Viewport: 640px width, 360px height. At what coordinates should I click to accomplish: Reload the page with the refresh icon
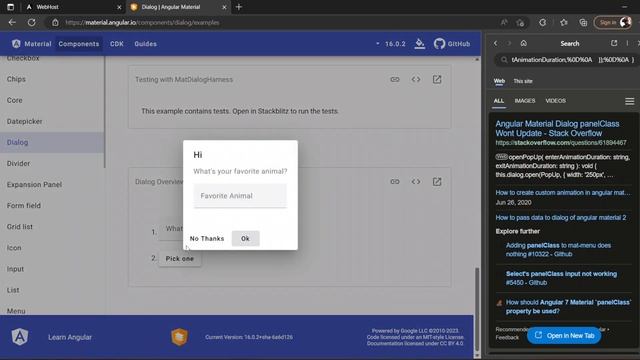click(x=31, y=22)
